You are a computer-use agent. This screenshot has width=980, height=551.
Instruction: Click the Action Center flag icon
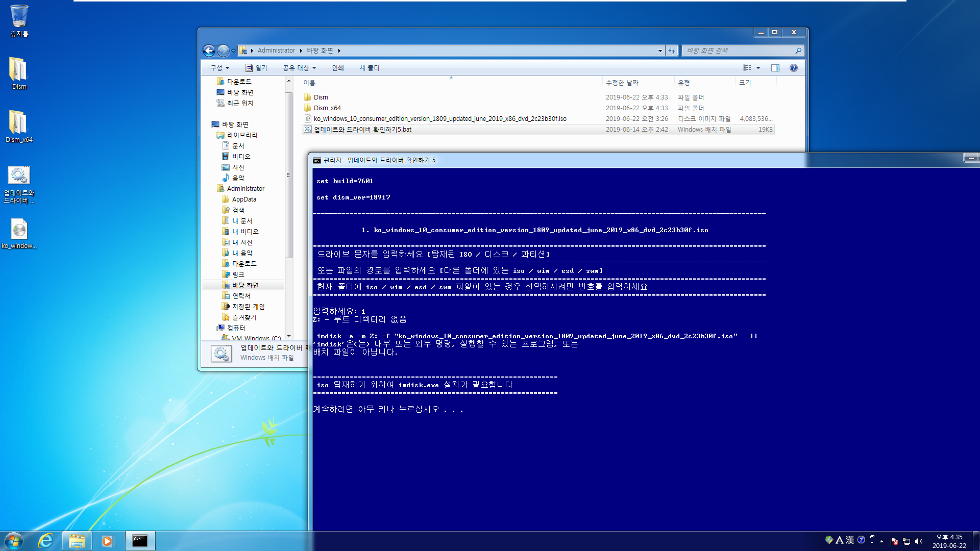pyautogui.click(x=894, y=541)
